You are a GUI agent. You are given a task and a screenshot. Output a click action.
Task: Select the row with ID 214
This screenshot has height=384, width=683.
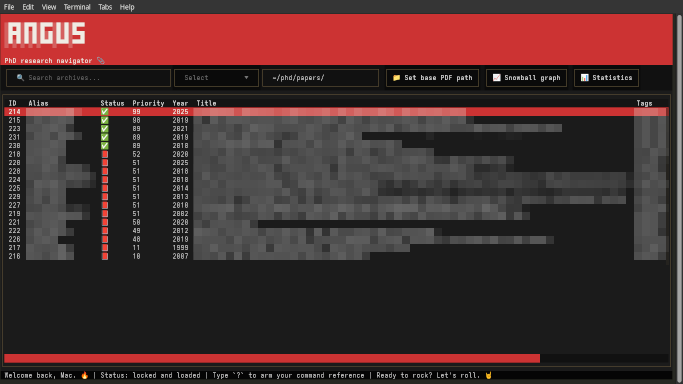335,112
